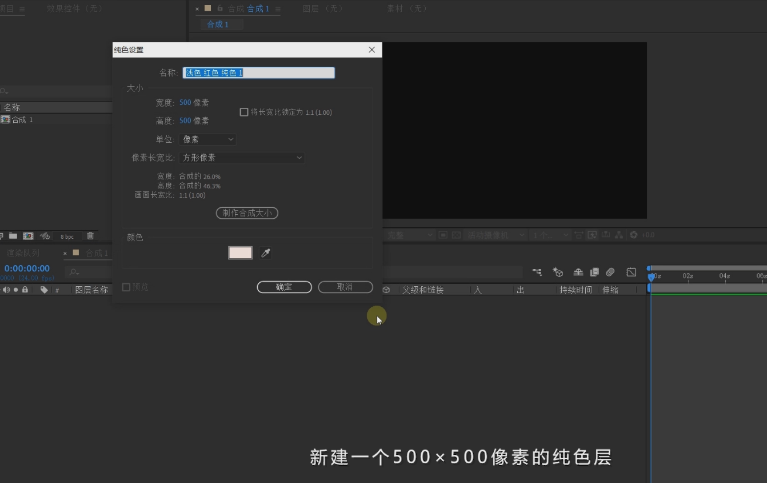Close the 合成 1 timeline tab
767x483 pixels.
[x=65, y=253]
